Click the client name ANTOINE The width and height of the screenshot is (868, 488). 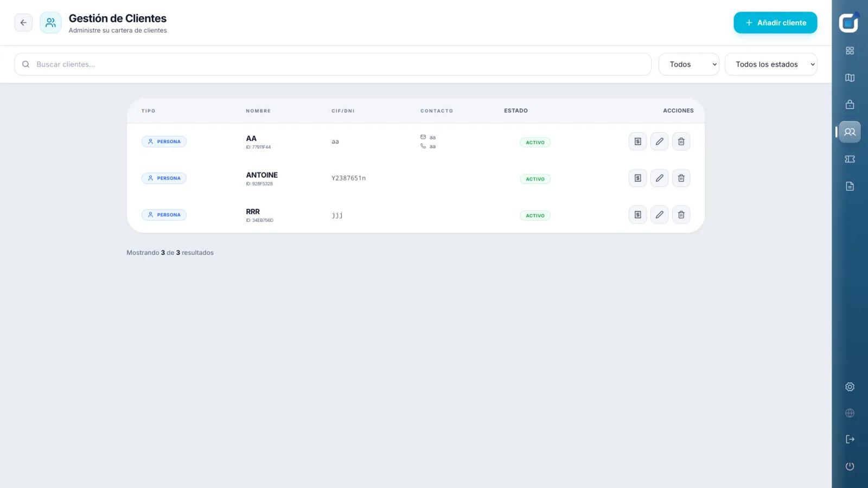coord(262,175)
